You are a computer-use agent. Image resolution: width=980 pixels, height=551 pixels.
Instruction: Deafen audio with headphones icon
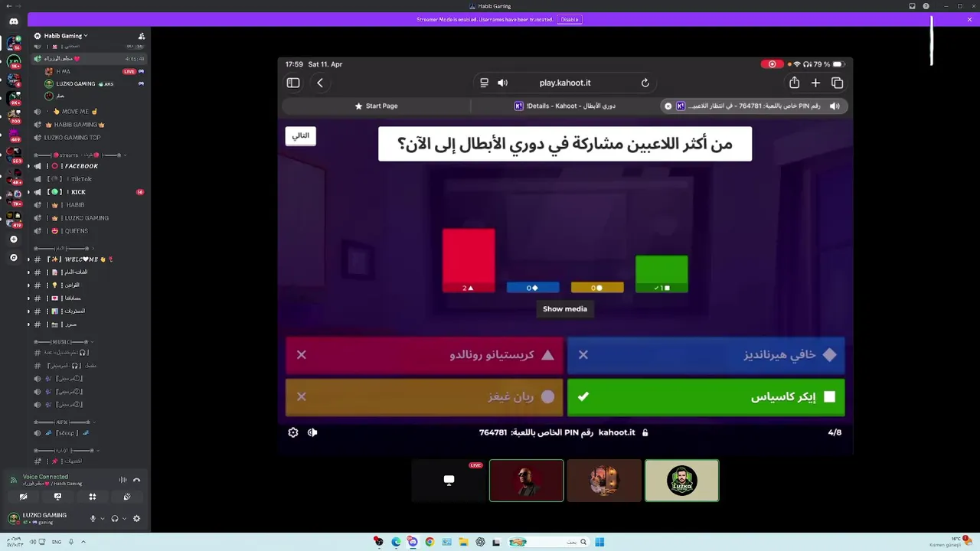pyautogui.click(x=115, y=518)
